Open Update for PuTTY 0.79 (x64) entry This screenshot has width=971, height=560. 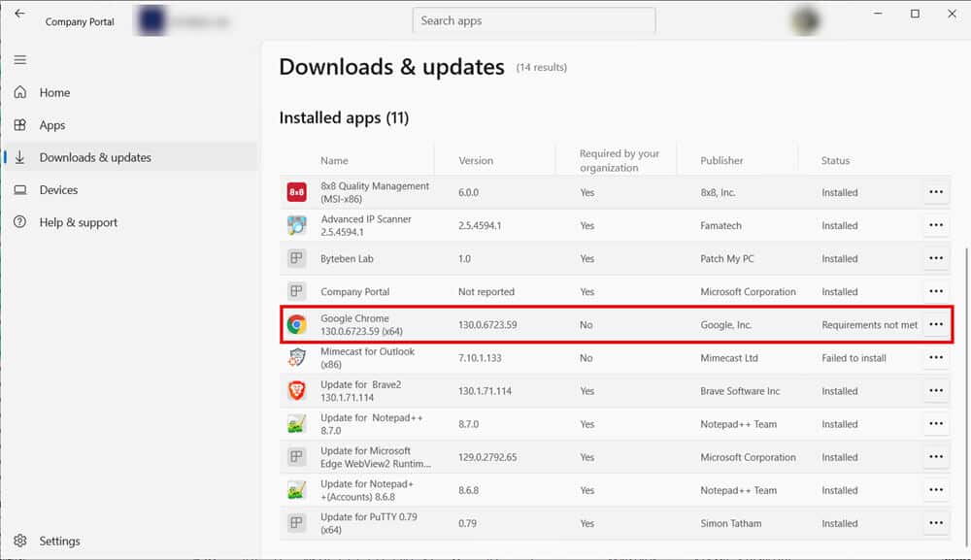(368, 523)
